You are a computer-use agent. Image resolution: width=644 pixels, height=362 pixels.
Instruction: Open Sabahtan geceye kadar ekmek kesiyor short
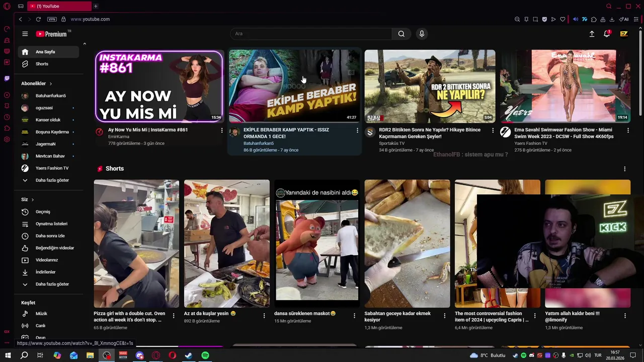pos(407,244)
